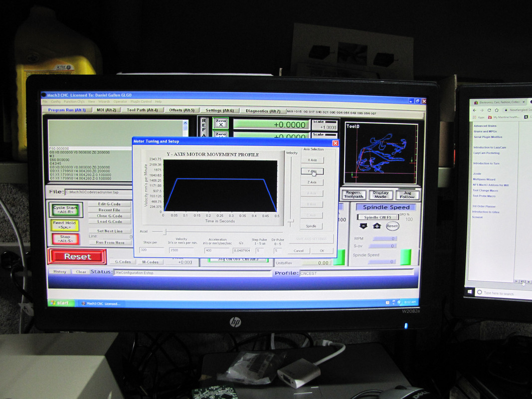This screenshot has height=399, width=532.
Task: Click the Windows 10 start icon on right monitor
Action: (470, 291)
